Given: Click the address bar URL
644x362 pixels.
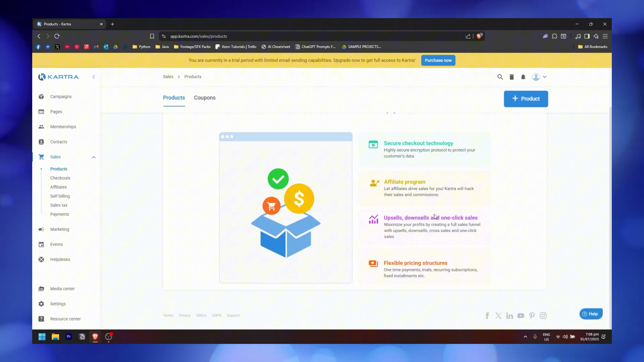Looking at the screenshot, I should point(199,36).
